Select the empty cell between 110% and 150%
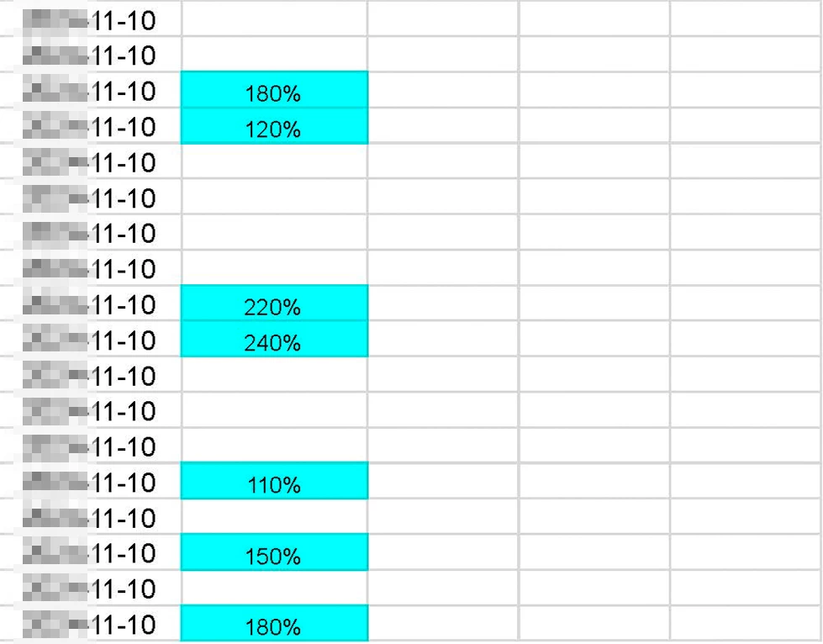 274,516
